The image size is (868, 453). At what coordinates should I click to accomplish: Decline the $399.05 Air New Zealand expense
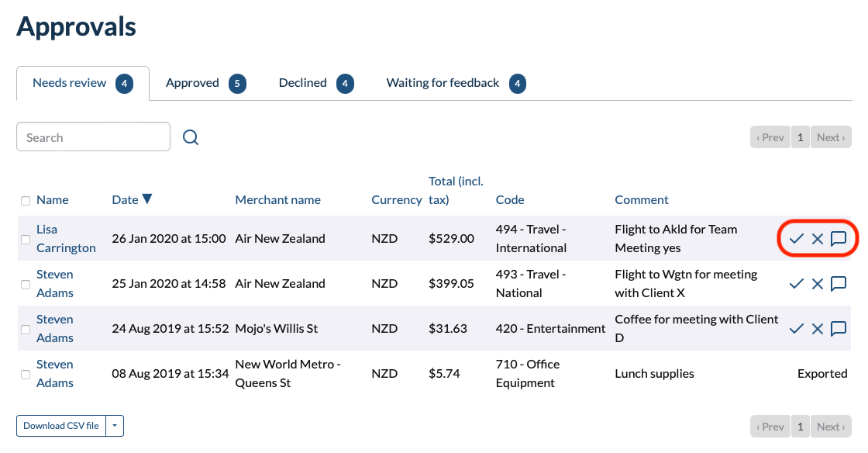click(817, 284)
